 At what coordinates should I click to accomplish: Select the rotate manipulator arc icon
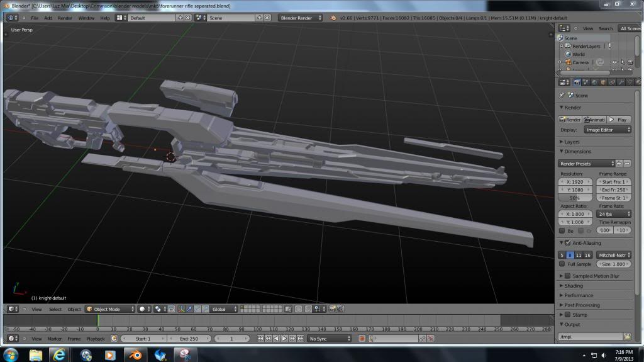(197, 309)
